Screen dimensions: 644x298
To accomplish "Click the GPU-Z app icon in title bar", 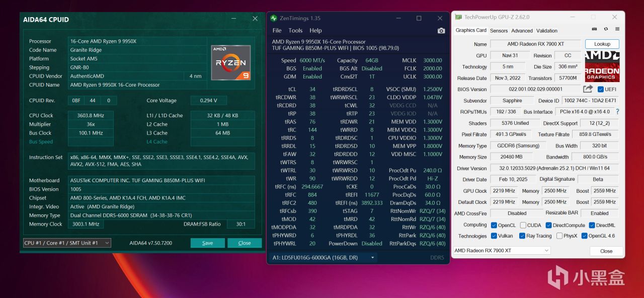I will [x=458, y=17].
